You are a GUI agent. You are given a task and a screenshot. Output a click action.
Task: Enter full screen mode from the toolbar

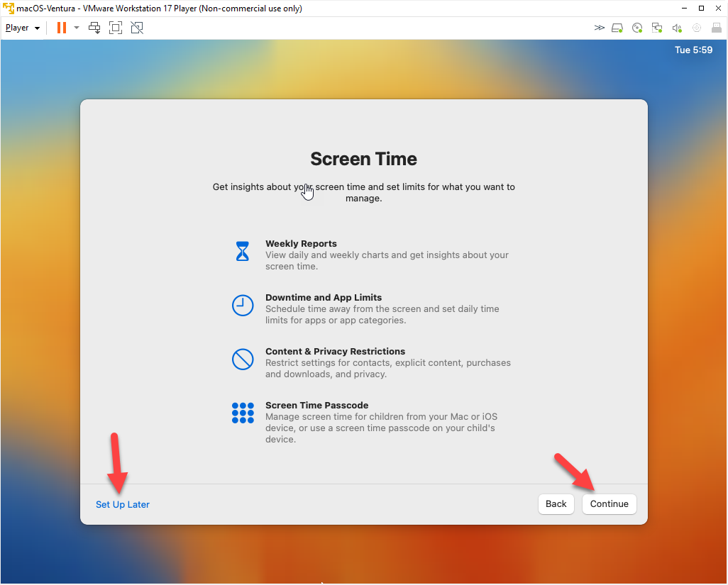tap(116, 28)
